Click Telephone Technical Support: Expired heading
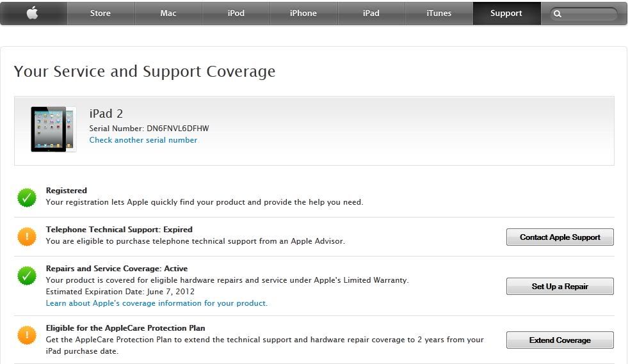This screenshot has height=364, width=628. pyautogui.click(x=119, y=230)
